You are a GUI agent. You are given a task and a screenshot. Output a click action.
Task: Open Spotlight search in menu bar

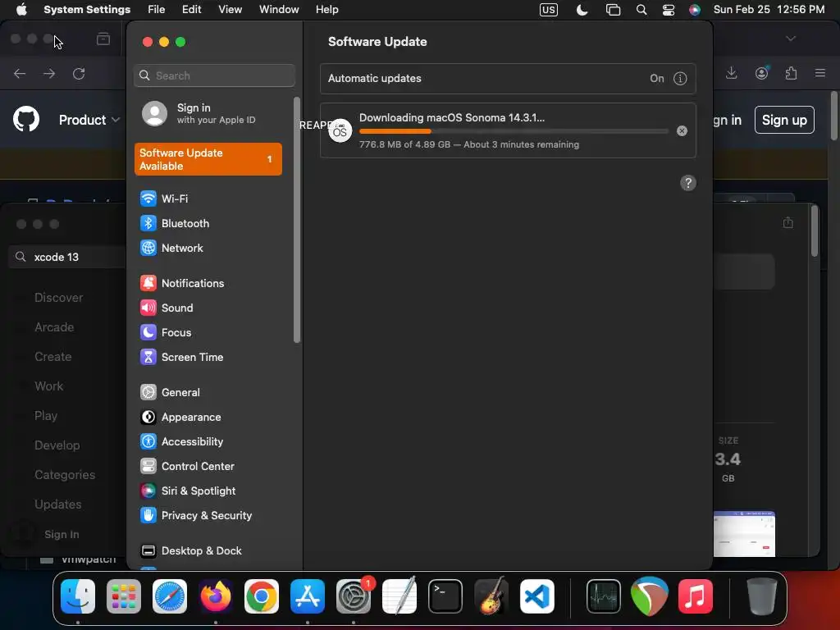(641, 10)
